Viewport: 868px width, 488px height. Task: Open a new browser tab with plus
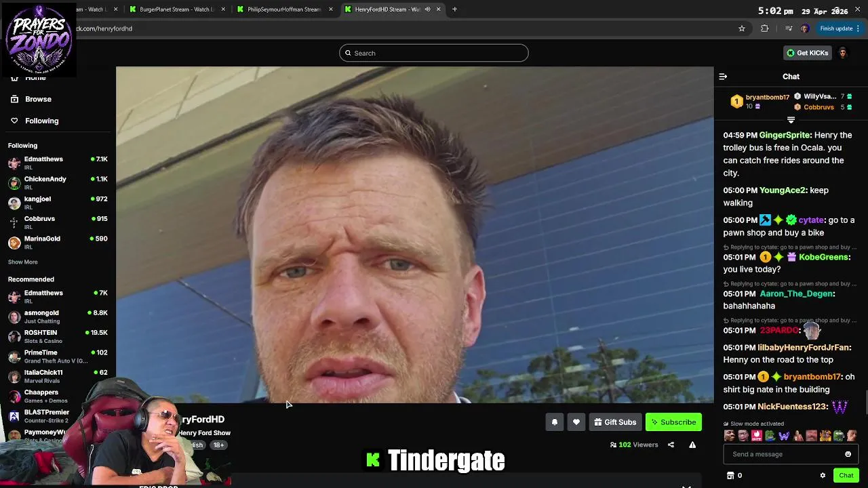click(x=454, y=9)
